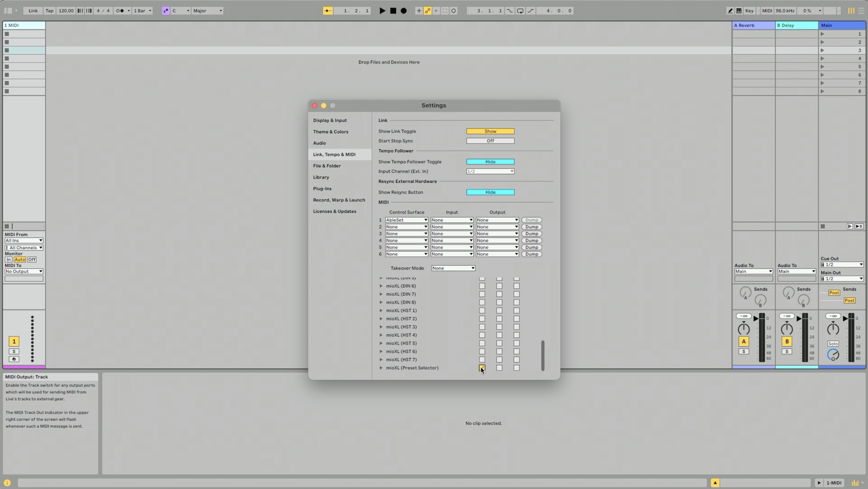
Task: Enable the Follow playback arrow button
Action: click(x=327, y=11)
